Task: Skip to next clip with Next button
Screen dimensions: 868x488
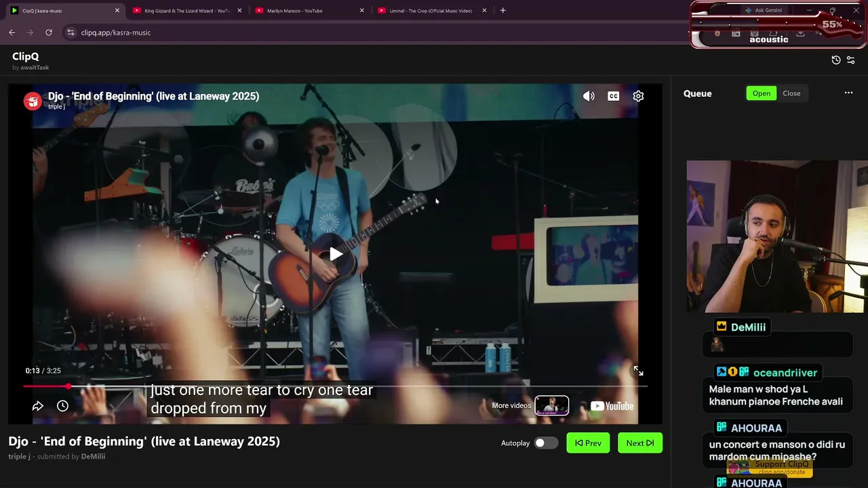Action: (x=640, y=443)
